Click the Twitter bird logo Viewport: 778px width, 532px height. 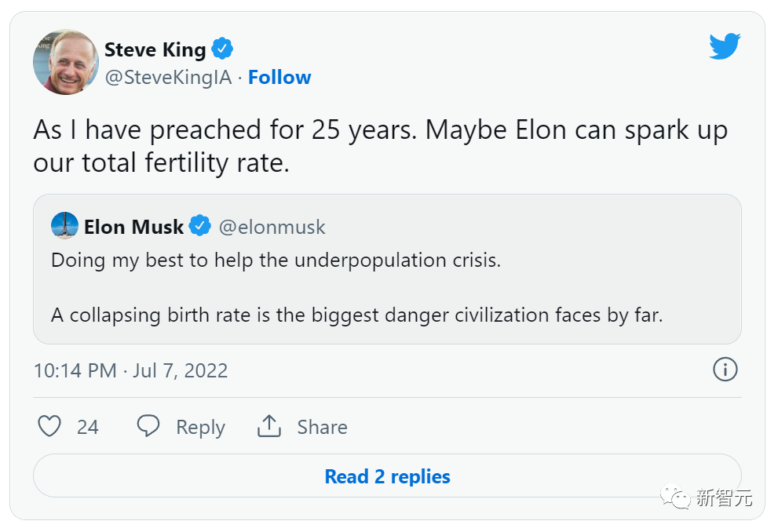click(x=725, y=48)
